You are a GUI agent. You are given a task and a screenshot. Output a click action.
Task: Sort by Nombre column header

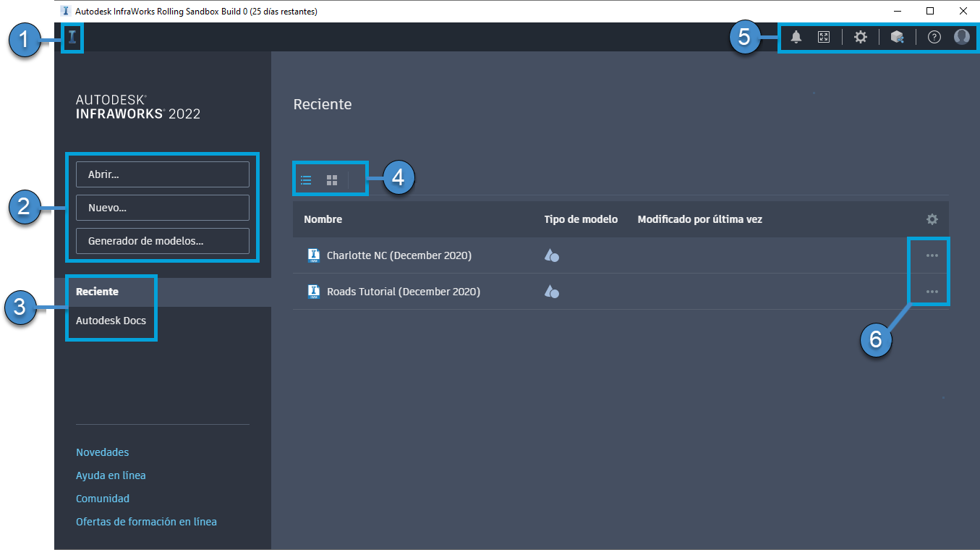[x=323, y=219]
